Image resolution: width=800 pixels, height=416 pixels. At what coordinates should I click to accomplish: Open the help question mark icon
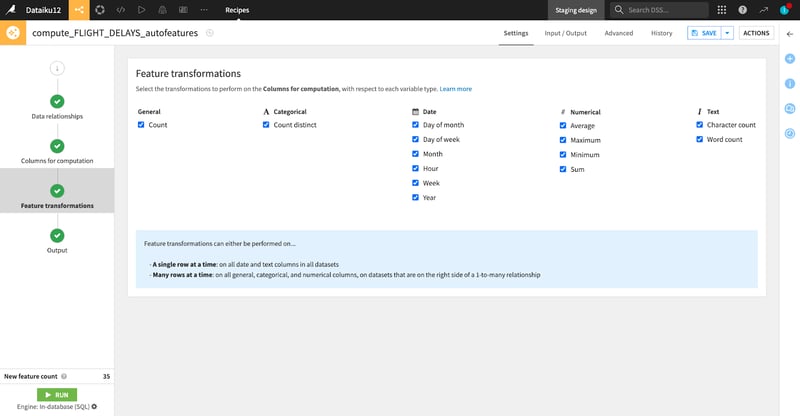pos(742,10)
